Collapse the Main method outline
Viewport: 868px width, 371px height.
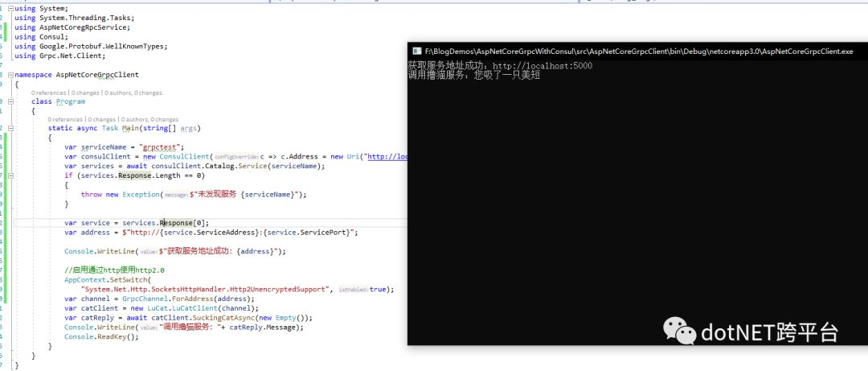click(x=10, y=128)
